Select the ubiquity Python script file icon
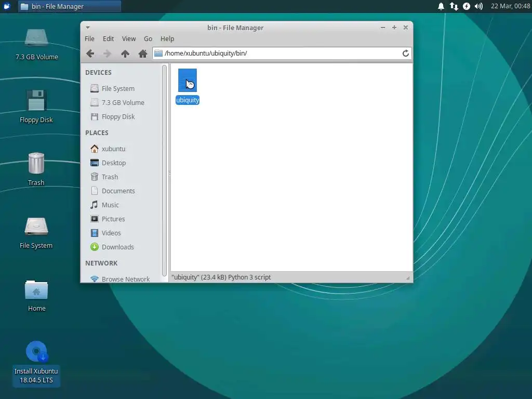 click(x=187, y=80)
